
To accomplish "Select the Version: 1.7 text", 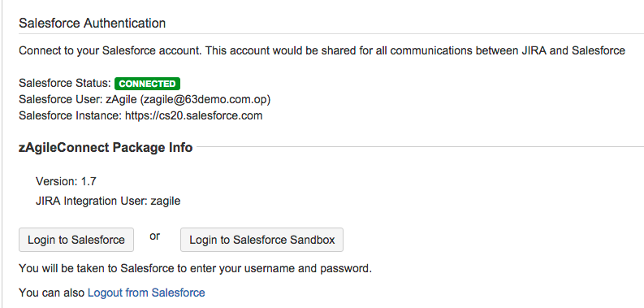I will (66, 181).
